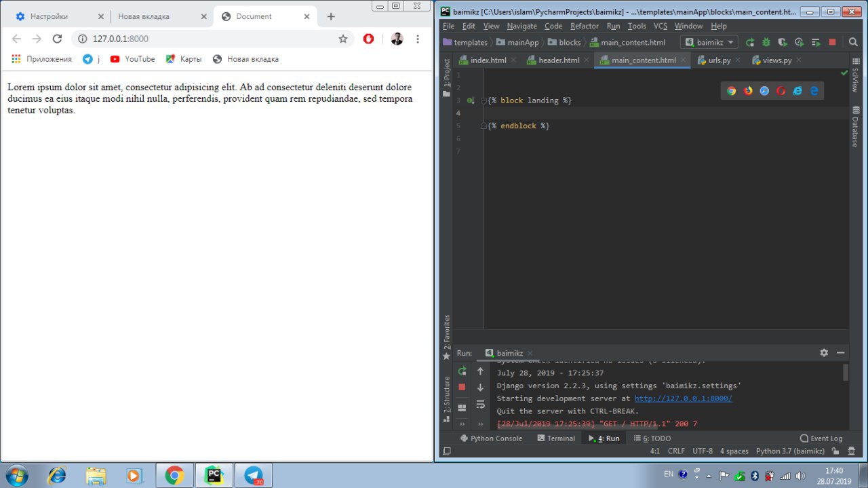This screenshot has height=488, width=868.
Task: Open the File menu in PyCharm
Action: pyautogui.click(x=448, y=26)
